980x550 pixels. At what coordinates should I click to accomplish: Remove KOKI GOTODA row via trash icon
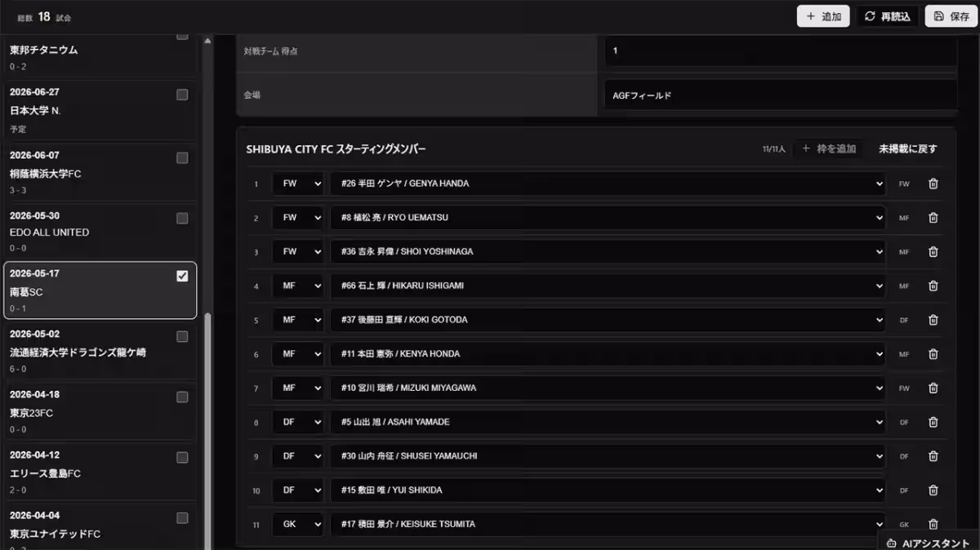coord(933,320)
